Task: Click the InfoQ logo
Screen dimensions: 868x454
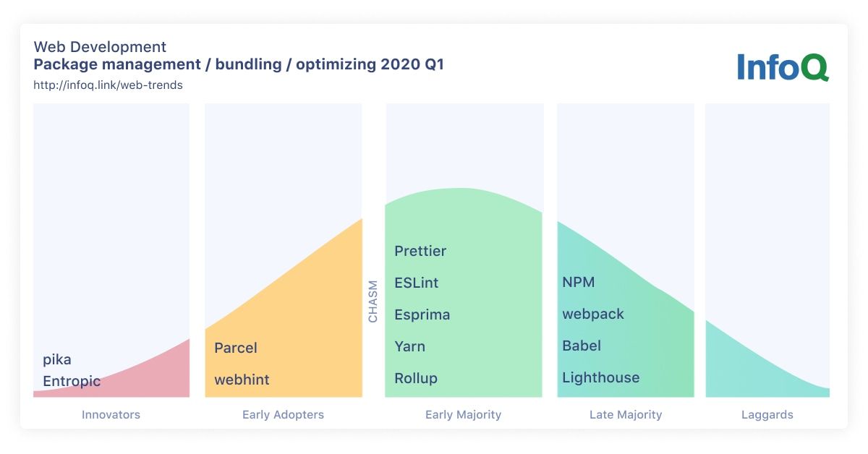Action: 783,67
